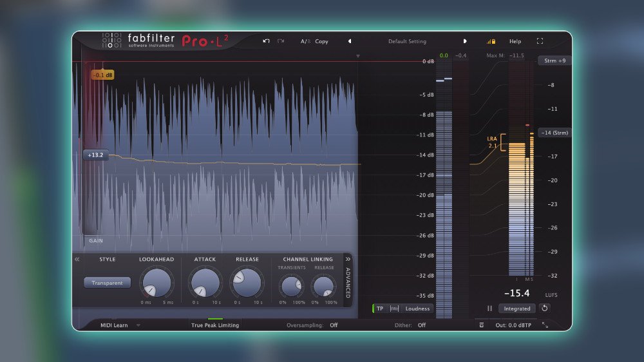Pause the loudness measurement
Screen dimensions: 644x362
(x=489, y=308)
